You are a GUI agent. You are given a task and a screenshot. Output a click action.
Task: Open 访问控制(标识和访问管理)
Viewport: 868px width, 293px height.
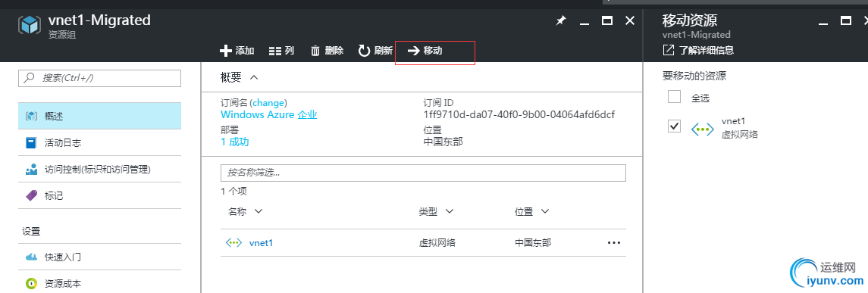tap(99, 169)
